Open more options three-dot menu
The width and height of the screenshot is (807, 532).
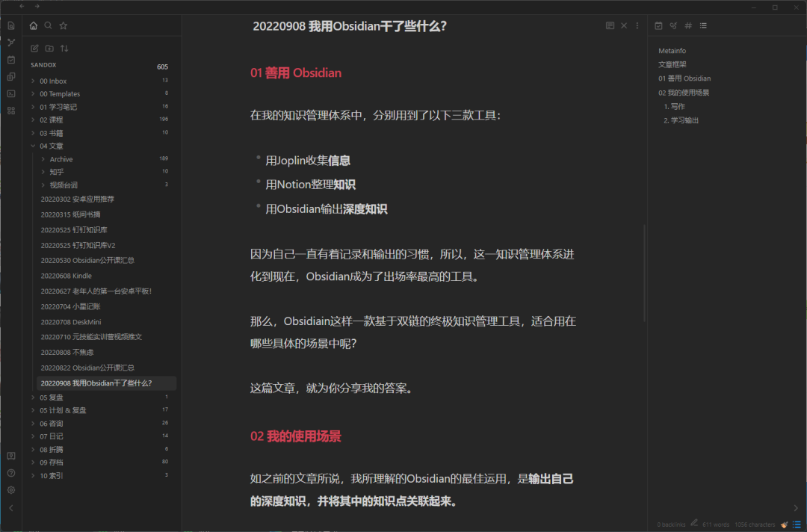click(637, 25)
